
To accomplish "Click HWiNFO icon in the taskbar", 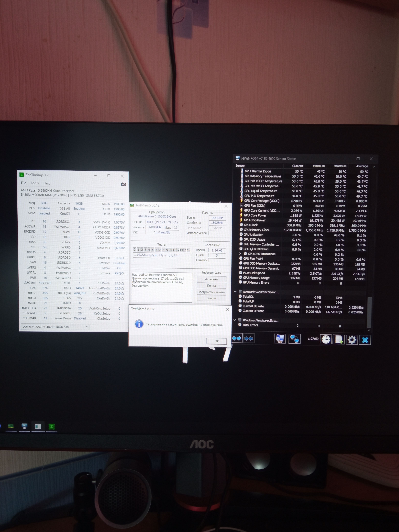I will (24, 426).
